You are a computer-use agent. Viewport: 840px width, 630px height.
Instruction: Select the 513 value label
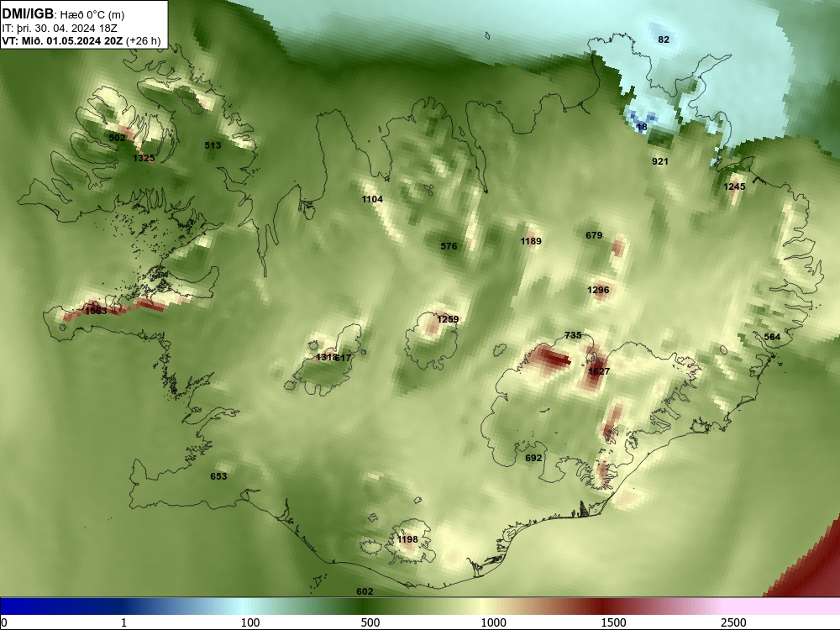tap(213, 145)
